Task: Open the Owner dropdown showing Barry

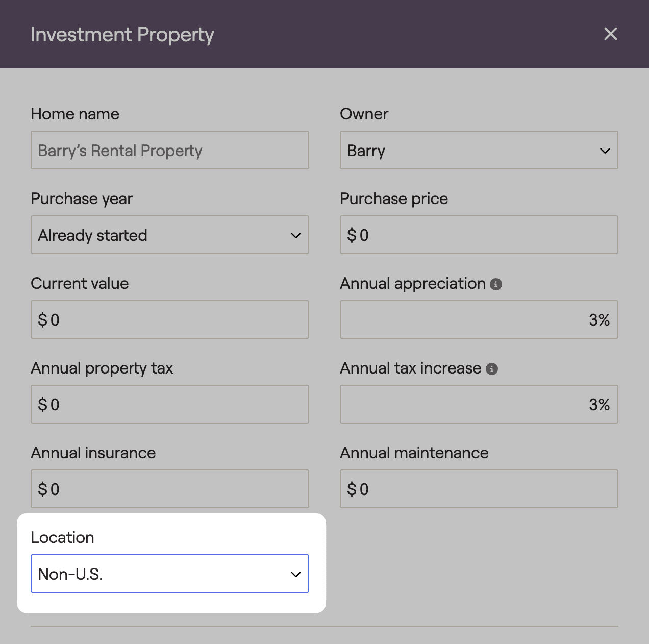Action: coord(479,151)
